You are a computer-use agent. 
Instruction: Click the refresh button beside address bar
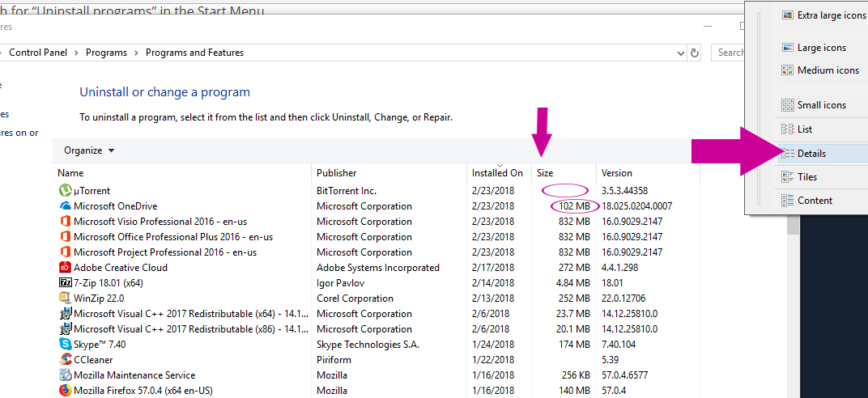point(695,53)
